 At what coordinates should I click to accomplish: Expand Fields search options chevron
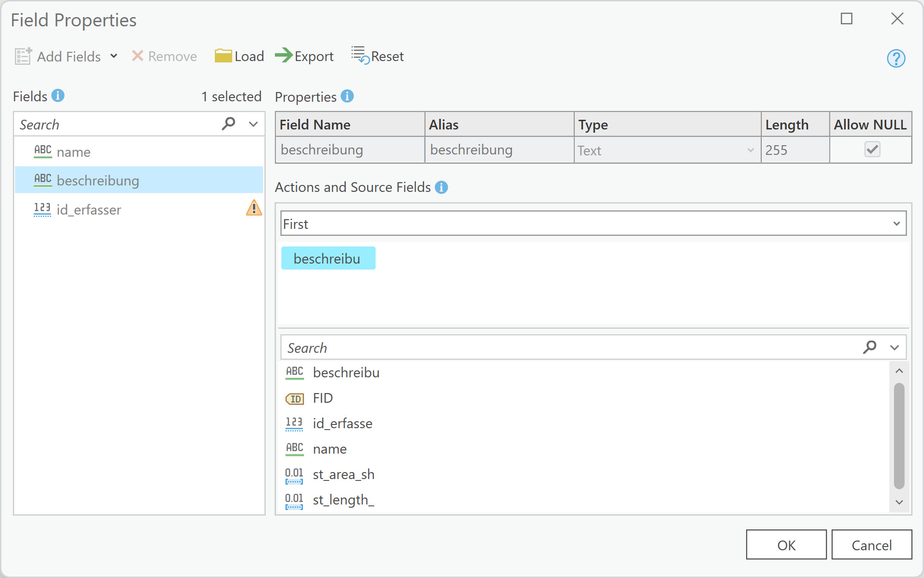tap(253, 124)
